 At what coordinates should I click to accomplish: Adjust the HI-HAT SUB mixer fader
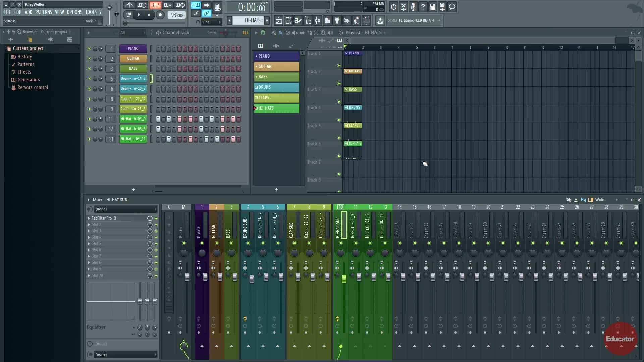[344, 279]
